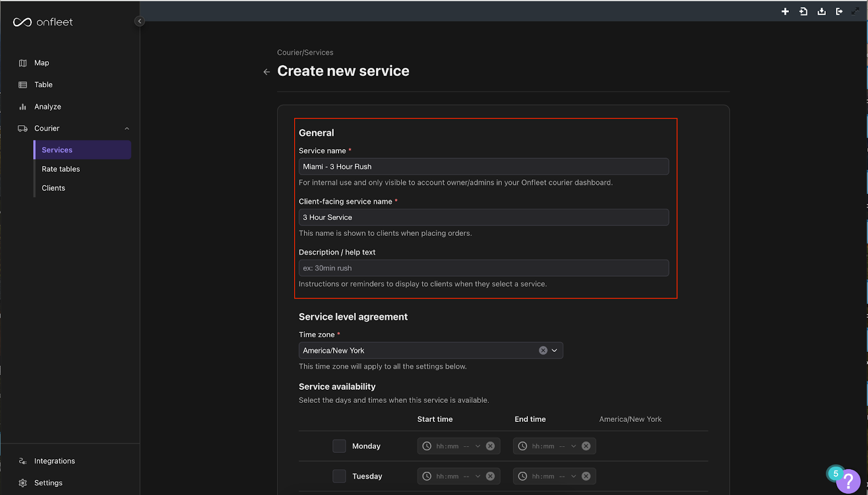Open the Table view
The height and width of the screenshot is (495, 868).
[43, 85]
